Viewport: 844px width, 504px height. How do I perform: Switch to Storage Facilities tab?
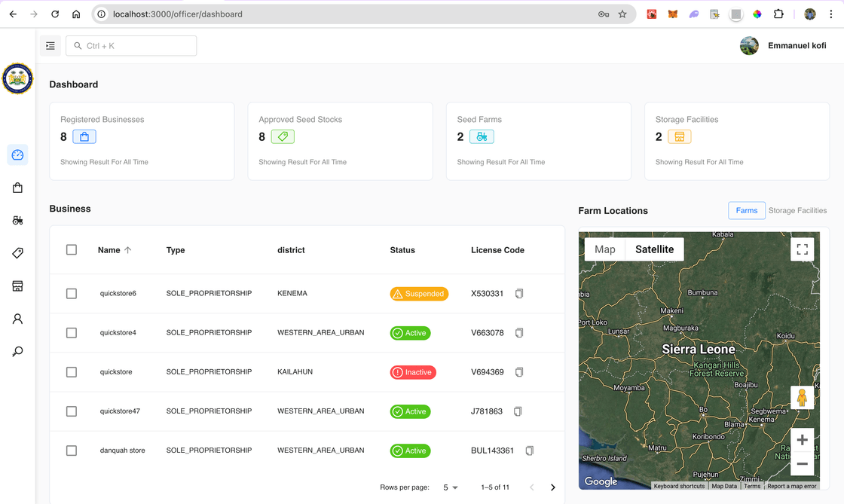pos(797,210)
